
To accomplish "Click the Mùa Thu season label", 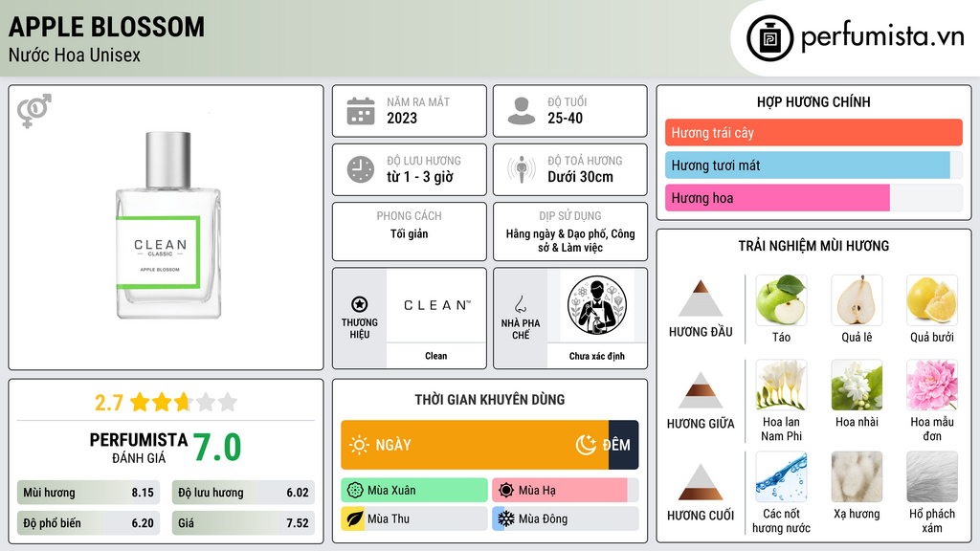I will tap(389, 519).
